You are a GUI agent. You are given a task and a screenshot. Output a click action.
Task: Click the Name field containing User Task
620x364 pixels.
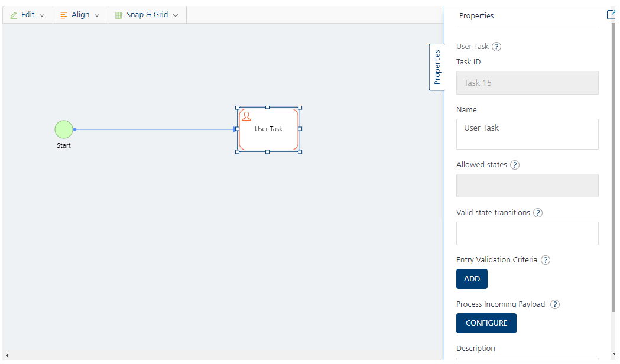tap(527, 134)
